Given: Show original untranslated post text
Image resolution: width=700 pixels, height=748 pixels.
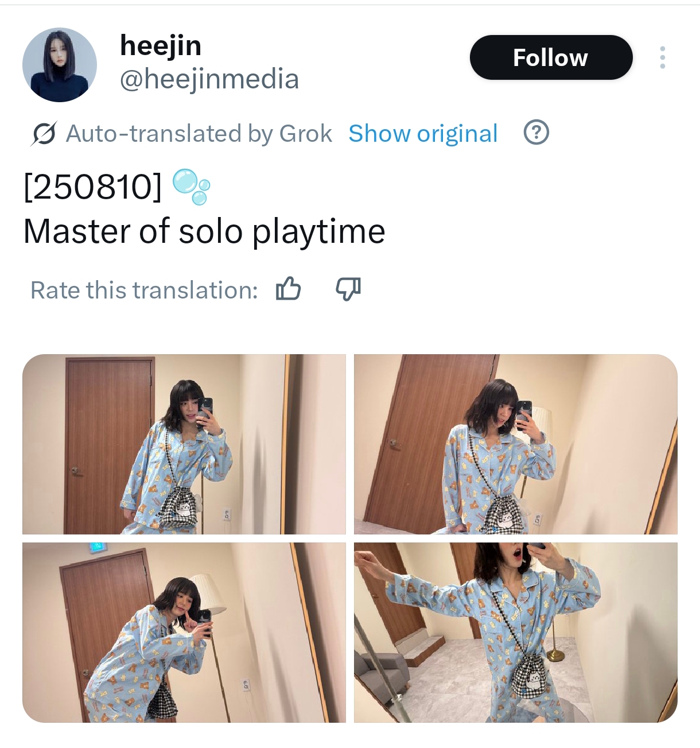Looking at the screenshot, I should point(423,133).
